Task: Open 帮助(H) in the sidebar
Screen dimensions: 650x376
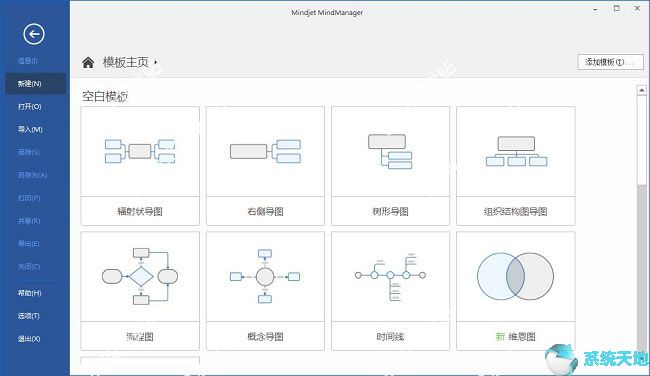Action: coord(29,293)
